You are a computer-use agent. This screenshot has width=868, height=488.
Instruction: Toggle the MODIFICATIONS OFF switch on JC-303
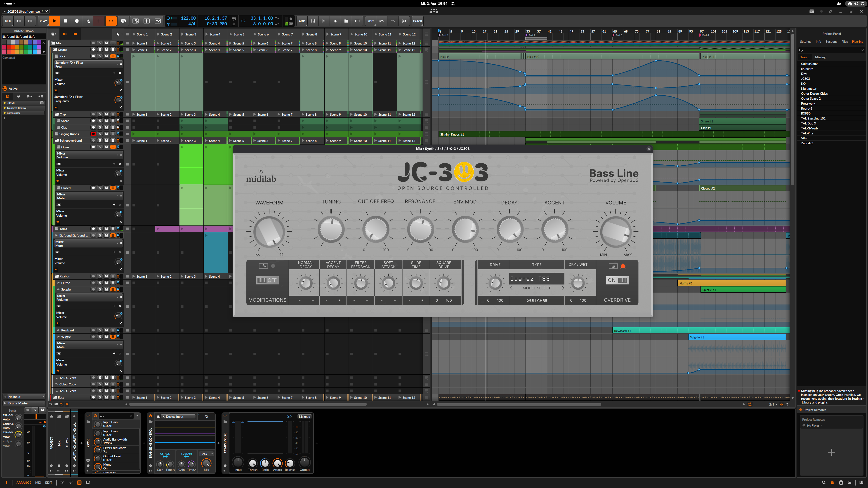tap(267, 280)
